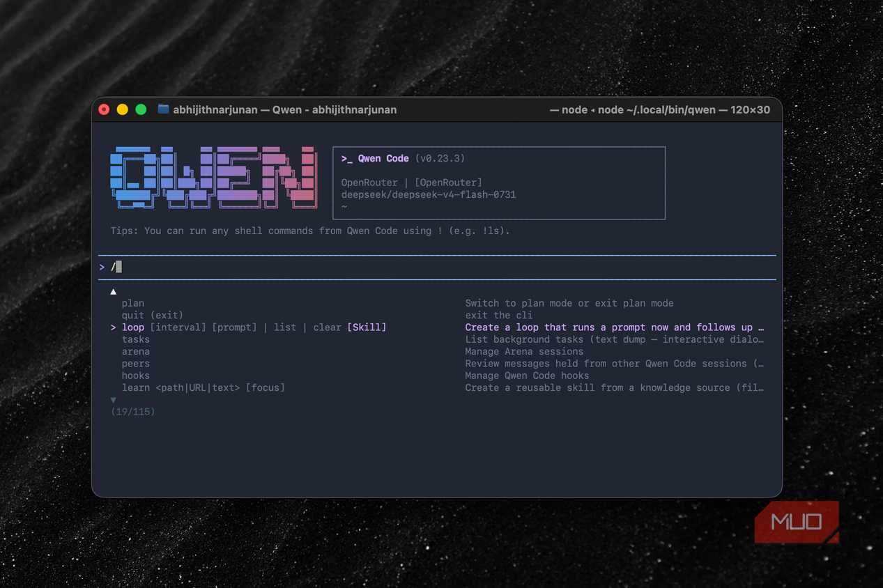The width and height of the screenshot is (883, 588).
Task: Click description 'Create a reusable skill'
Action: click(x=615, y=387)
